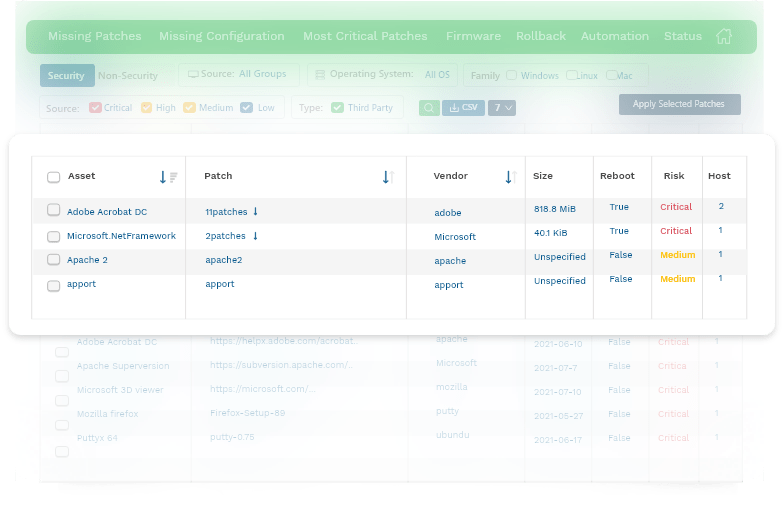This screenshot has height=515, width=784.
Task: Expand the 2patches arrow for Microsoft.NetFramework
Action: (255, 236)
